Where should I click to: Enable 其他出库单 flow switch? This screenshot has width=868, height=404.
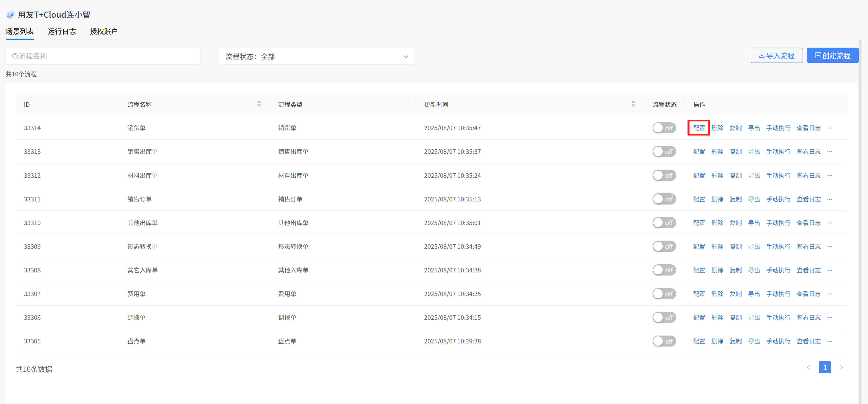664,223
